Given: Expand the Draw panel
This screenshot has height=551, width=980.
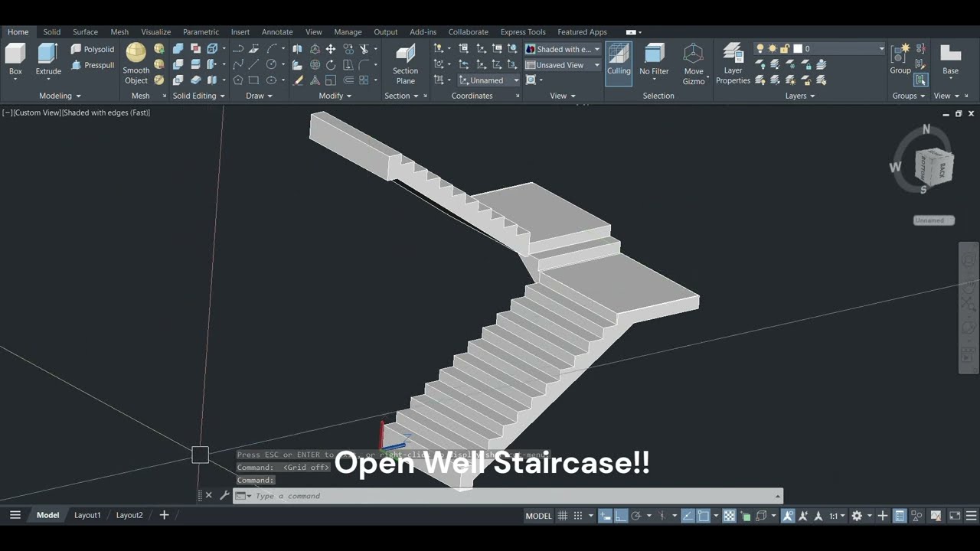Looking at the screenshot, I should tap(260, 96).
